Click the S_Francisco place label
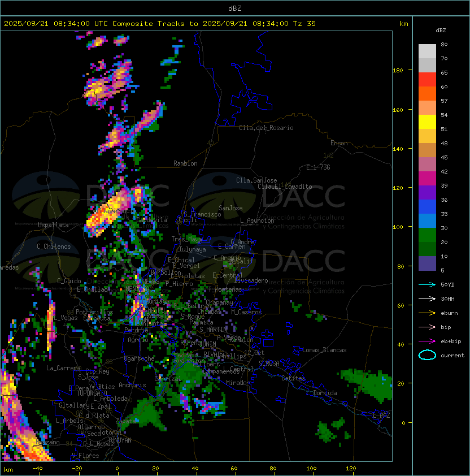 click(x=203, y=214)
